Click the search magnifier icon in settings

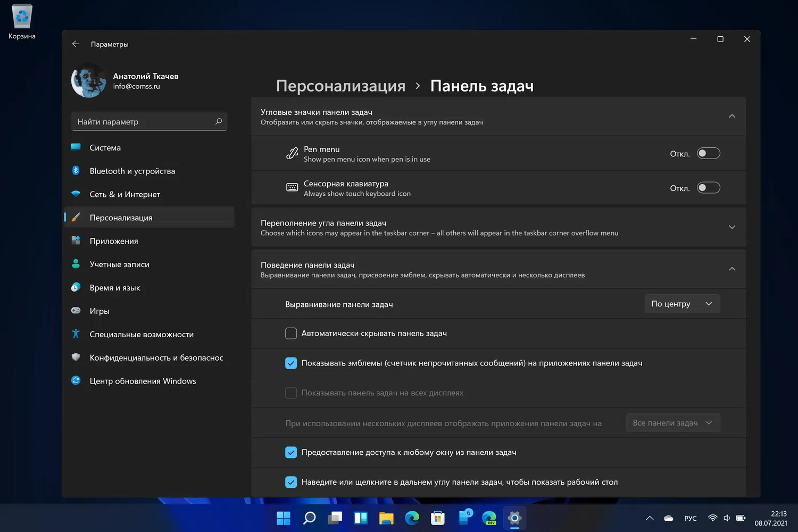218,122
